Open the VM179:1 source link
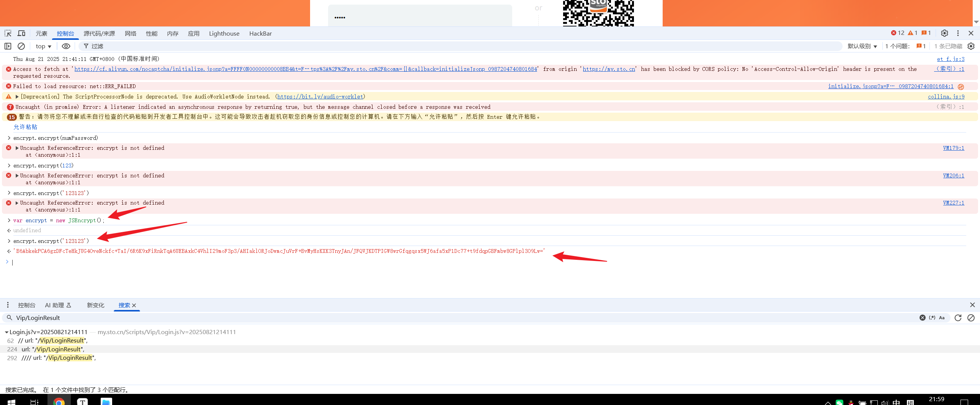The height and width of the screenshot is (405, 980). [954, 148]
